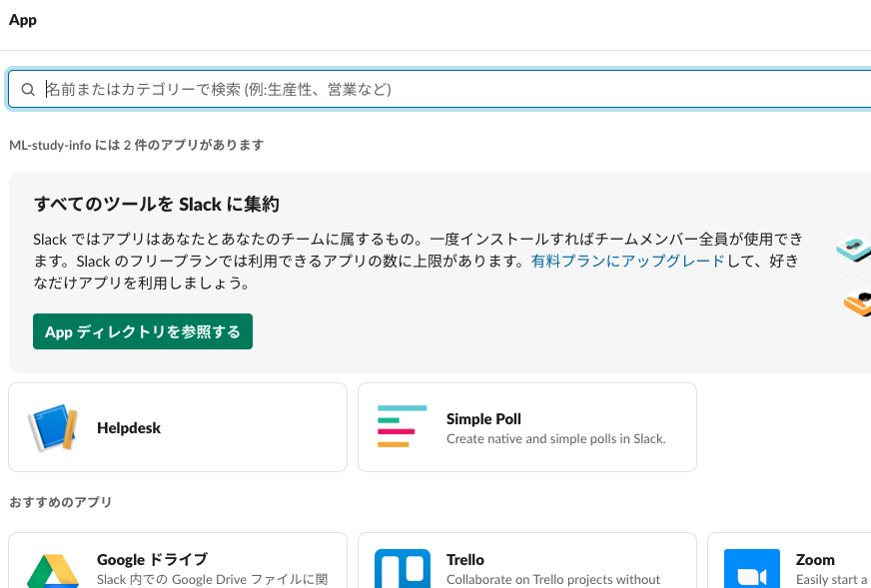Open the Helpdesk app icon
This screenshot has height=588, width=871.
[x=53, y=427]
